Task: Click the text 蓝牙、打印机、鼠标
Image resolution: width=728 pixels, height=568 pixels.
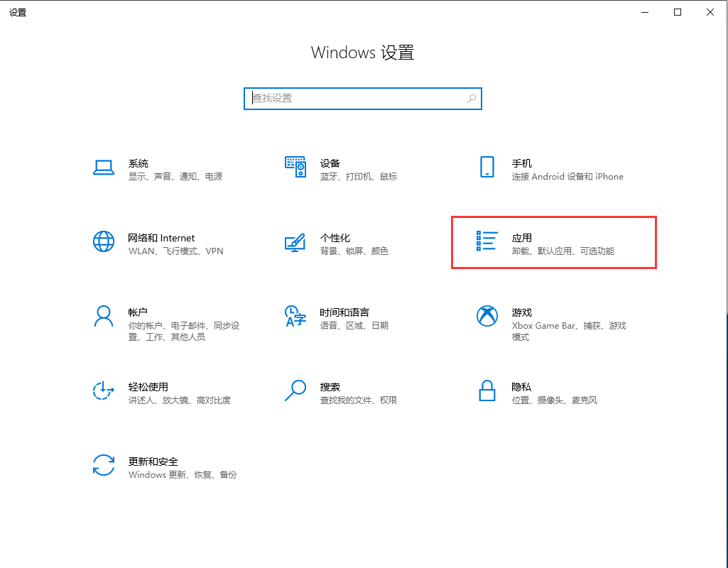Action: pyautogui.click(x=359, y=176)
